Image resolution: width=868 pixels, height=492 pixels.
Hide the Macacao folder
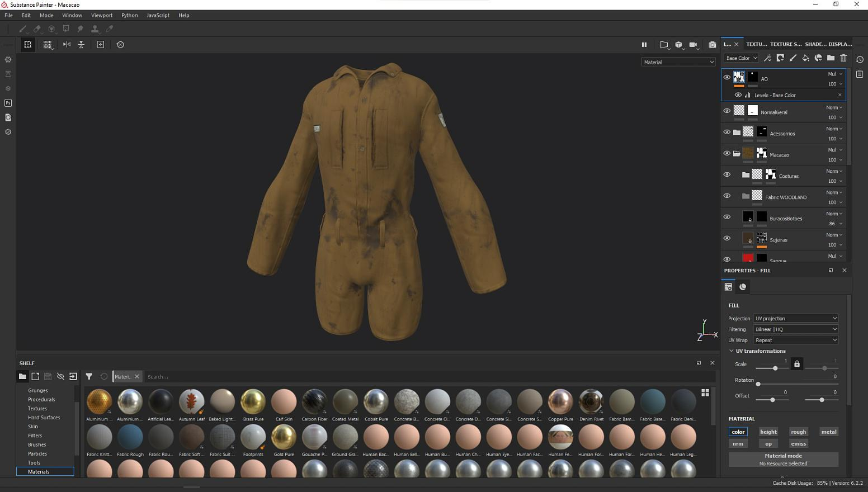(x=727, y=154)
